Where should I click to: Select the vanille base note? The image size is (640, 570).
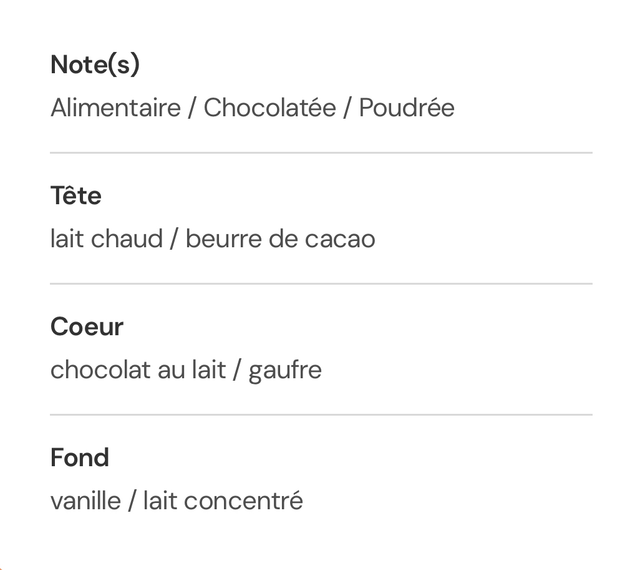[85, 501]
